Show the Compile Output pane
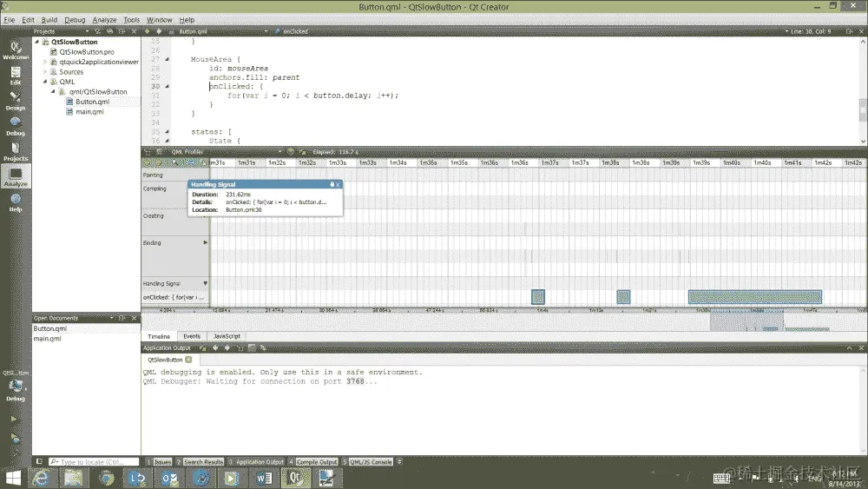The width and height of the screenshot is (868, 489). click(312, 461)
